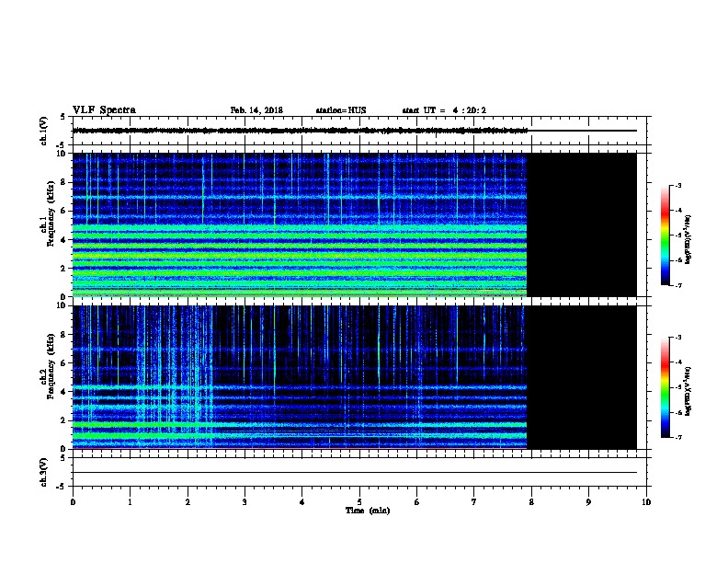Click the station=HUS header label
728x563 pixels.
[341, 110]
